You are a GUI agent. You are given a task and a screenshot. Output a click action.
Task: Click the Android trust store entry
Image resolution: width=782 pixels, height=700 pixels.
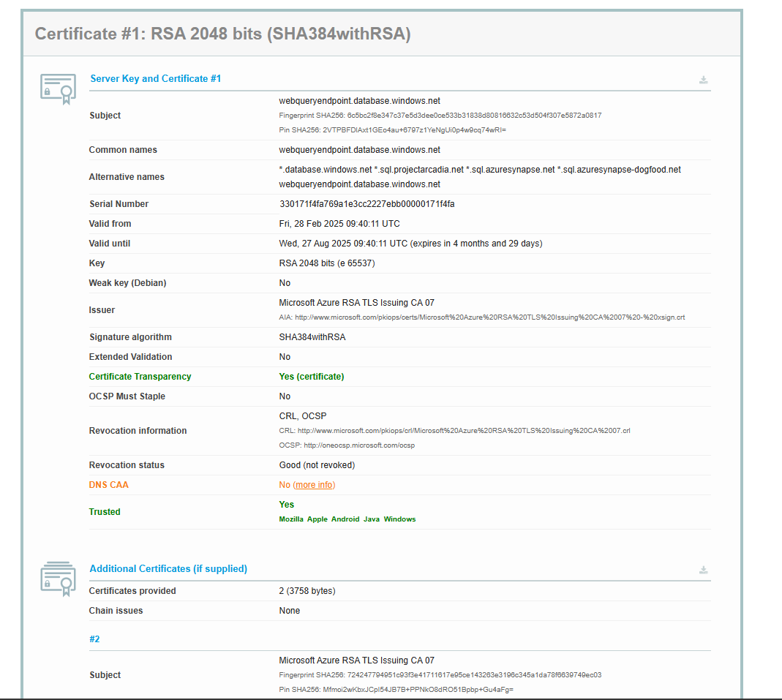345,519
